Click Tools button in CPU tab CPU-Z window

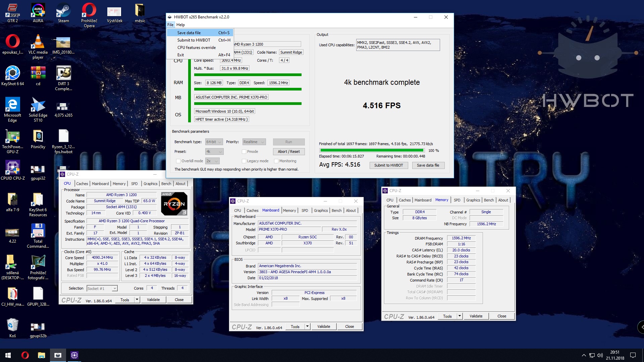[125, 300]
